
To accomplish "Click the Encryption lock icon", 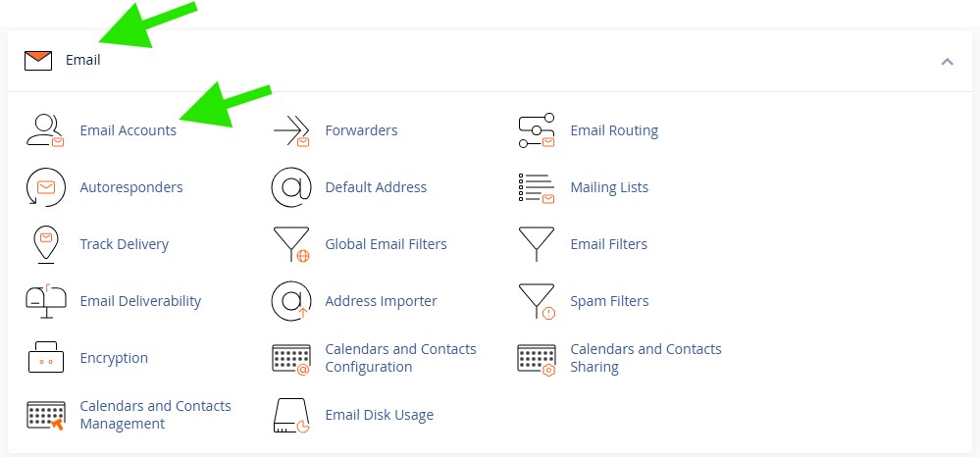I will pos(45,358).
